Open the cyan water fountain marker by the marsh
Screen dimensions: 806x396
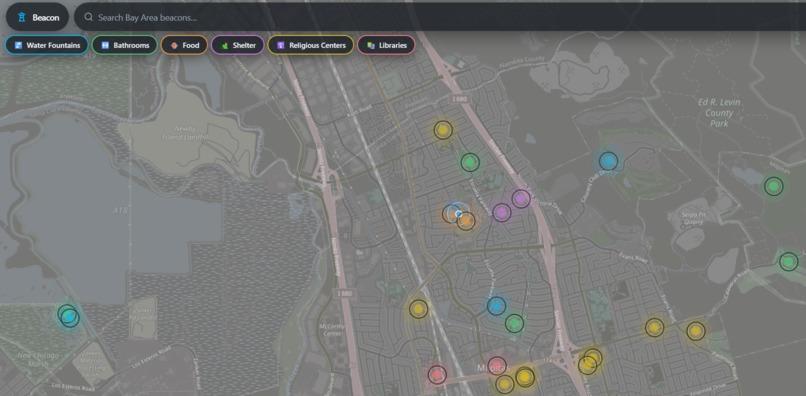69,316
